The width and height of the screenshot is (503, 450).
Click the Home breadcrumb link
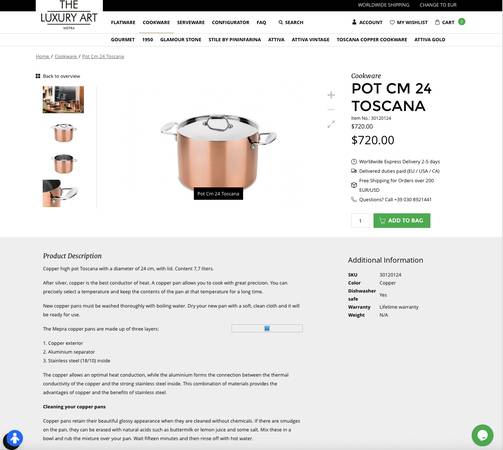pyautogui.click(x=42, y=57)
